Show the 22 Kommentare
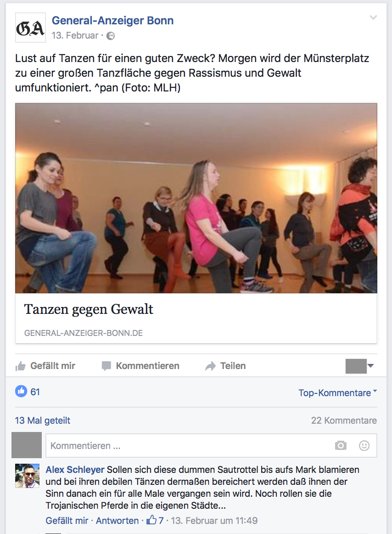 click(344, 420)
